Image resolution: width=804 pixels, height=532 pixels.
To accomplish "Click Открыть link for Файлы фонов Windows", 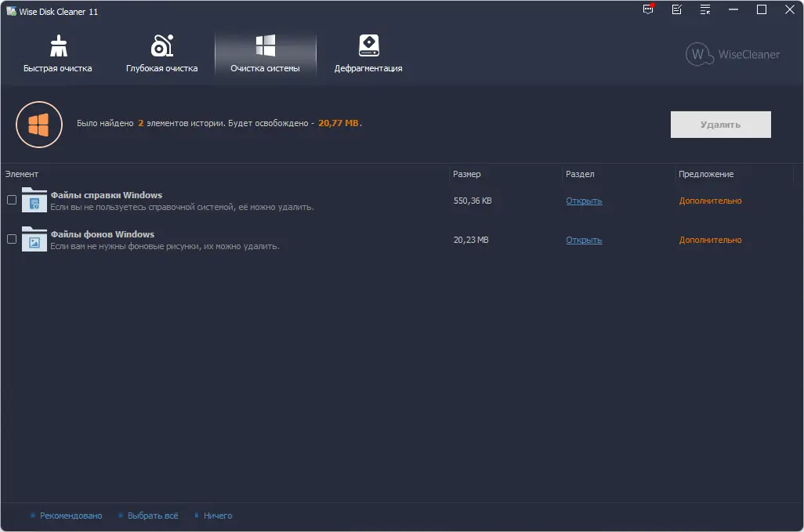I will [x=584, y=240].
